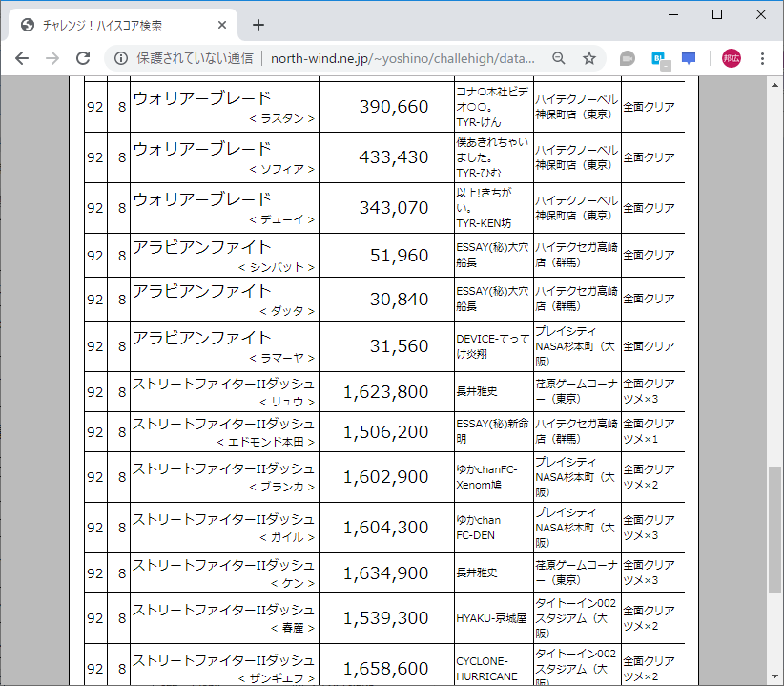Click player ゆかchanFC-Xenom鳩 cell
This screenshot has height=686, width=784.
point(493,477)
